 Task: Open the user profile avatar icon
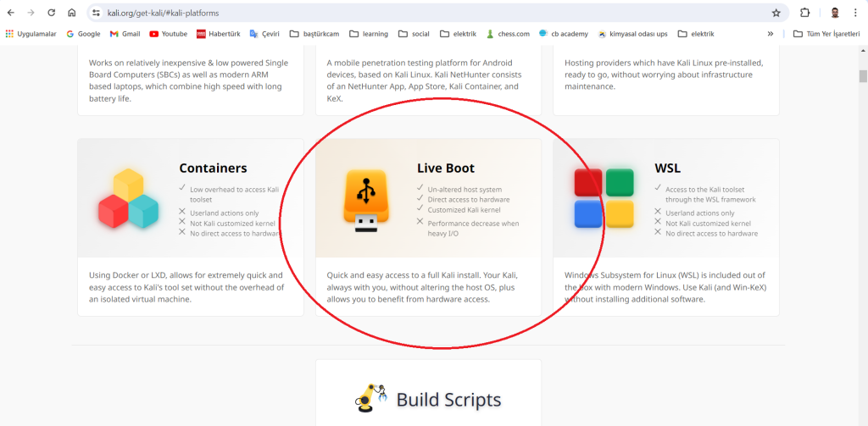click(x=835, y=13)
